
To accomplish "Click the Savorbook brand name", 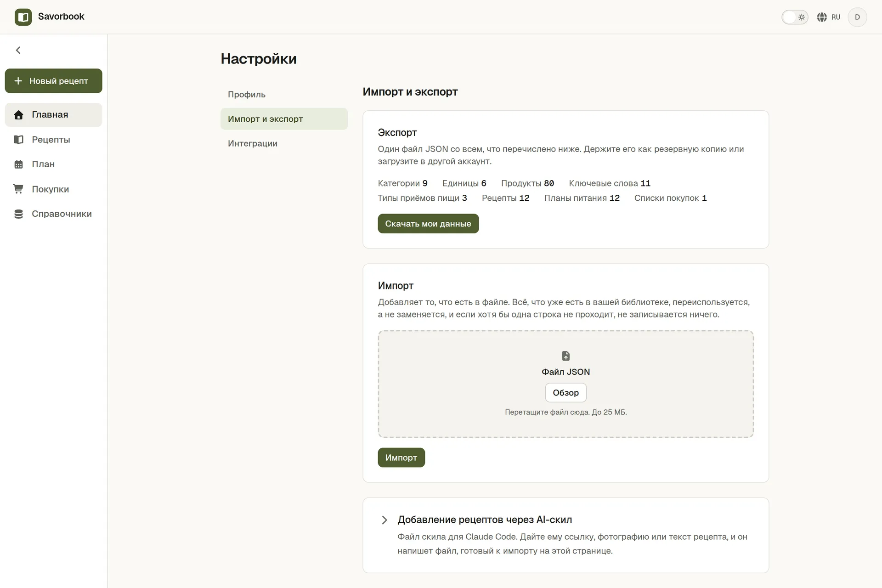I will coord(61,17).
